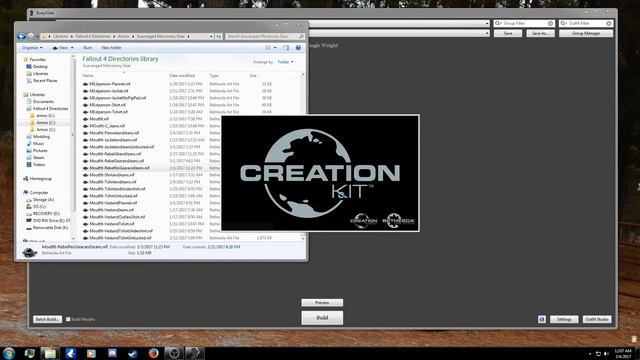Click the file list vertical scrollbar
This screenshot has width=640, height=360.
(x=303, y=155)
